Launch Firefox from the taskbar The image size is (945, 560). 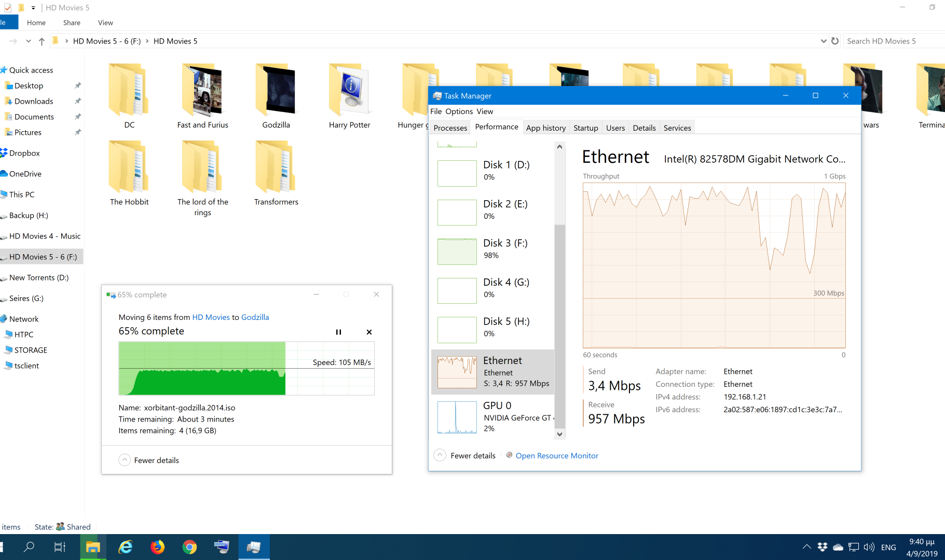(x=157, y=547)
